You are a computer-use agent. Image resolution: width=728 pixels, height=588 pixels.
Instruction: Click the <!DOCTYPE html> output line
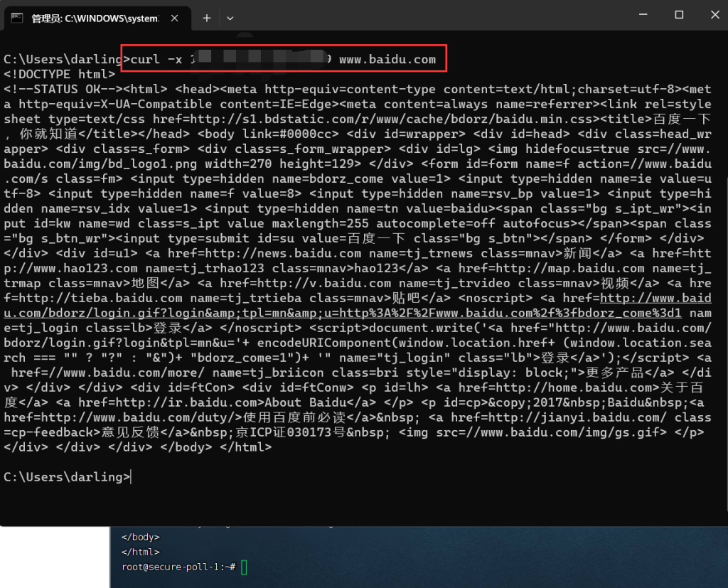tap(59, 74)
